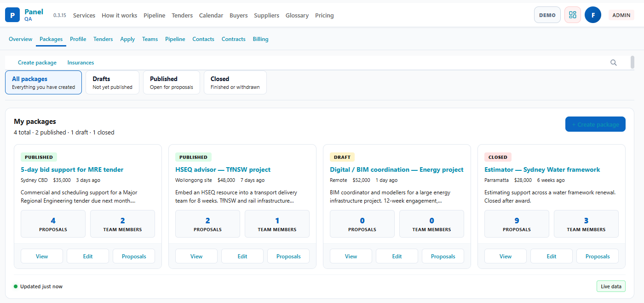Screen dimensions: 644x303
Task: Click 2 Proposals stat on HSEQ advisor
Action: tap(208, 224)
